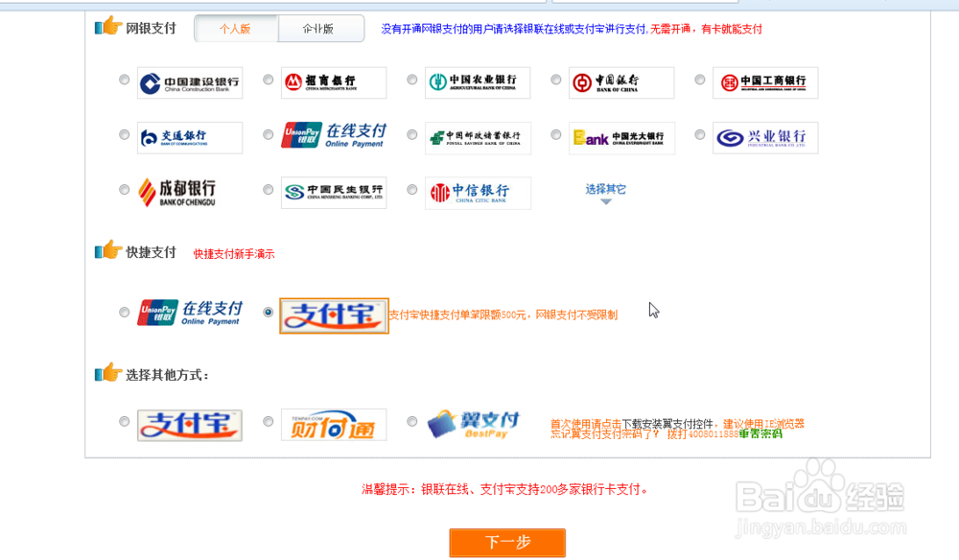Select the Bank of Communications radio button
This screenshot has height=560, width=959.
click(124, 134)
